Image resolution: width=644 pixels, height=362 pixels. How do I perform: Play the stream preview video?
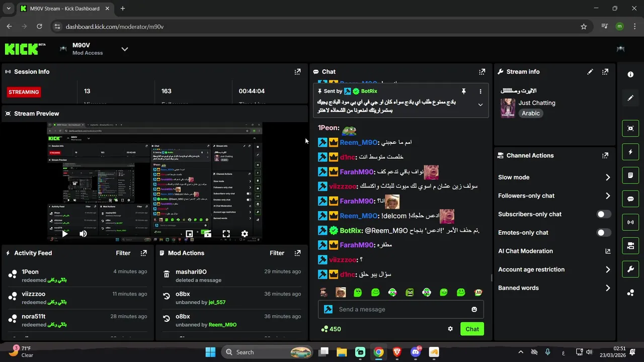tap(65, 234)
